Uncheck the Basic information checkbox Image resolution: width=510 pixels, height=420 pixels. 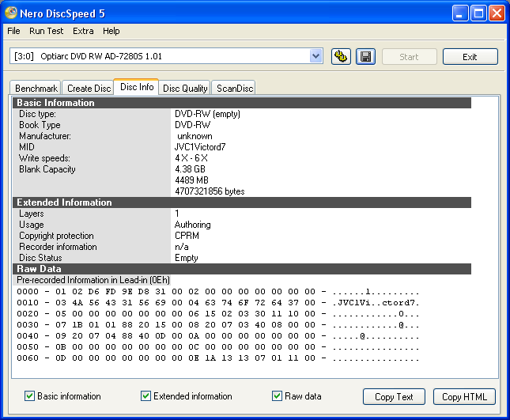coord(29,396)
